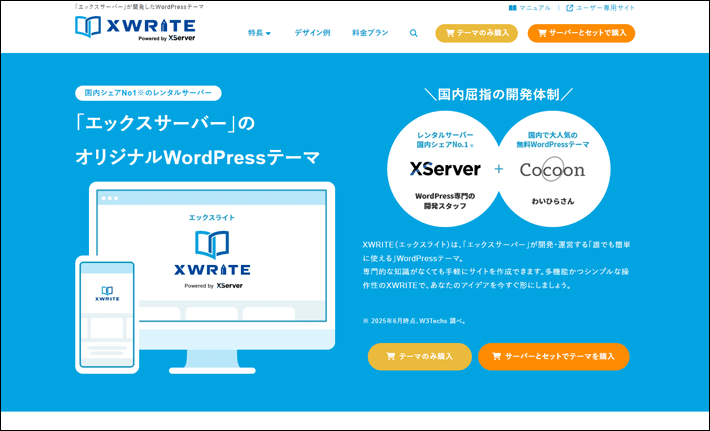Click the W3Techs footnote text

(x=431, y=321)
